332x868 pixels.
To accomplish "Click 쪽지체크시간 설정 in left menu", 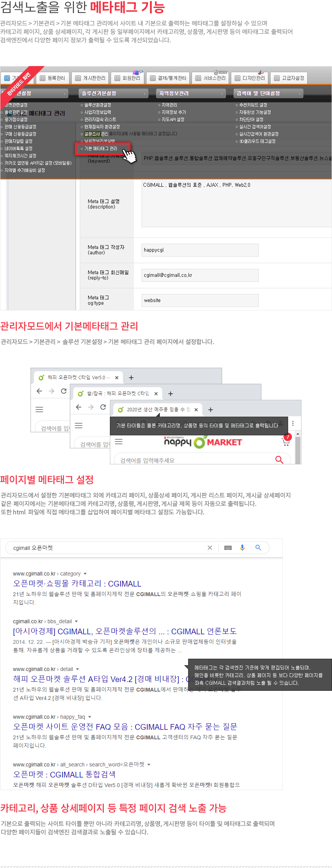I will pyautogui.click(x=20, y=156).
